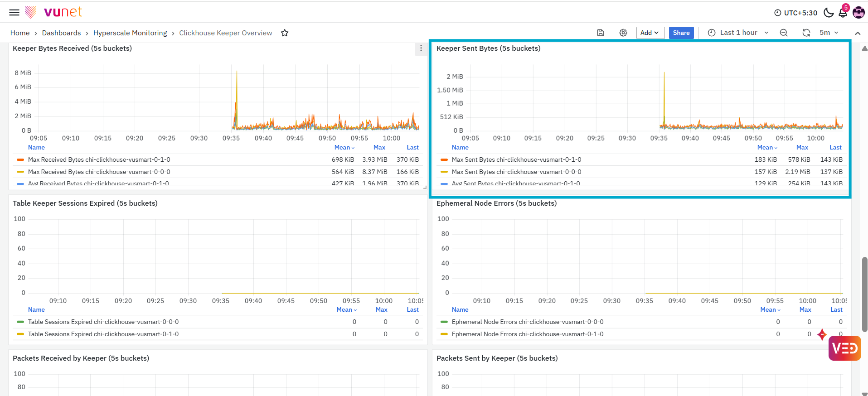
Task: Open the hamburger navigation menu
Action: [x=14, y=12]
